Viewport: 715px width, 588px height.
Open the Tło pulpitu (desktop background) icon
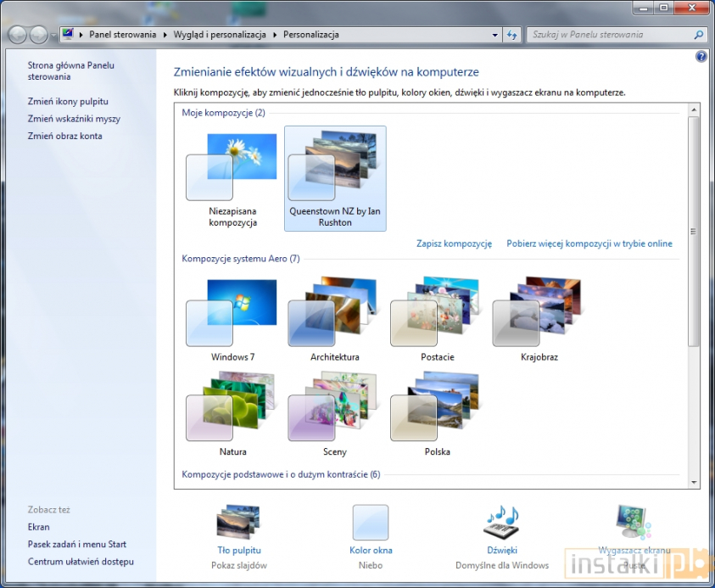[x=237, y=522]
